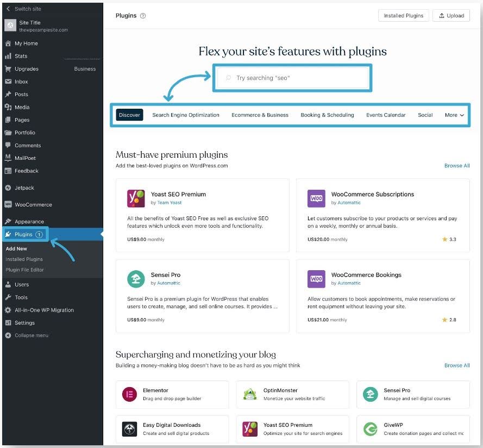Click the Installed Plugins button
Image resolution: width=483 pixels, height=448 pixels.
click(x=403, y=16)
